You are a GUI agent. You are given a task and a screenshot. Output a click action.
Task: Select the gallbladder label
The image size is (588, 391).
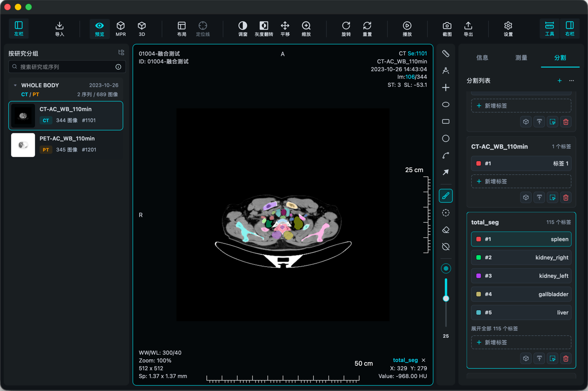pos(521,294)
